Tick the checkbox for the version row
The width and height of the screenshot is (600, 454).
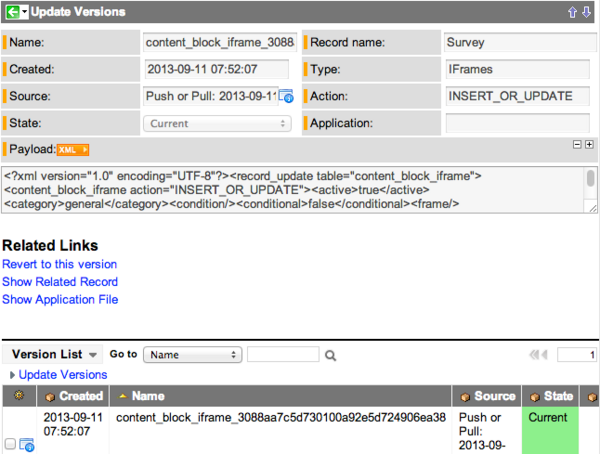(10, 444)
